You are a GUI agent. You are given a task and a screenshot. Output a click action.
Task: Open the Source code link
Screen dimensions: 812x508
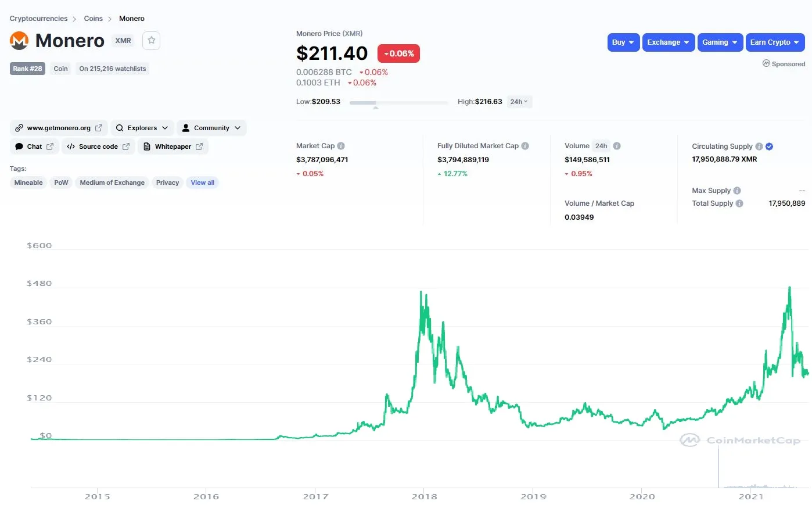click(x=99, y=146)
